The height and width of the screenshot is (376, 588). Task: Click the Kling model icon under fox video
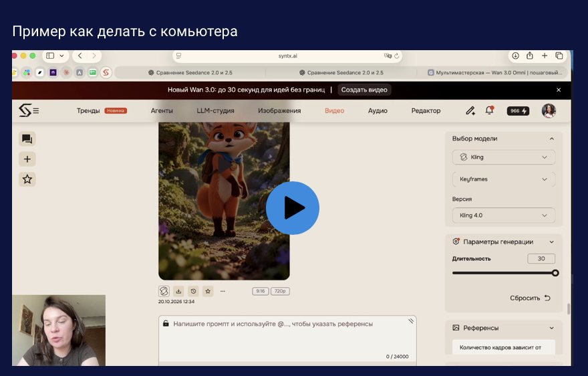(x=164, y=291)
